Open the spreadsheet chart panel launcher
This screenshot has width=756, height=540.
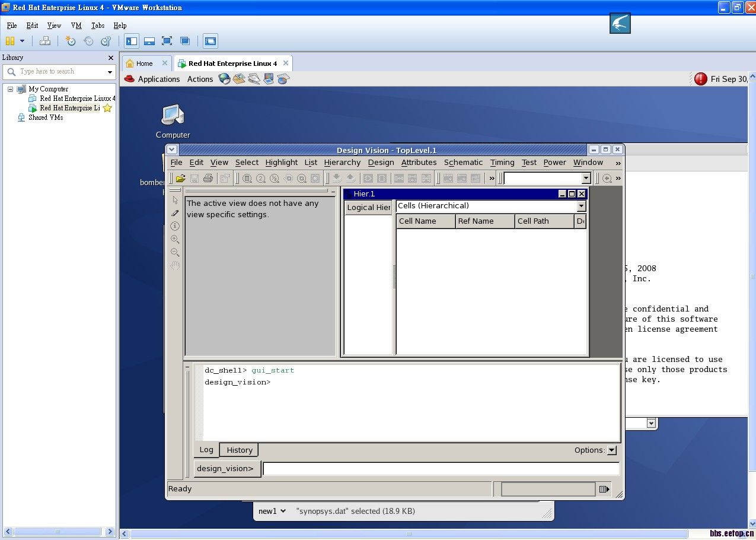click(283, 79)
